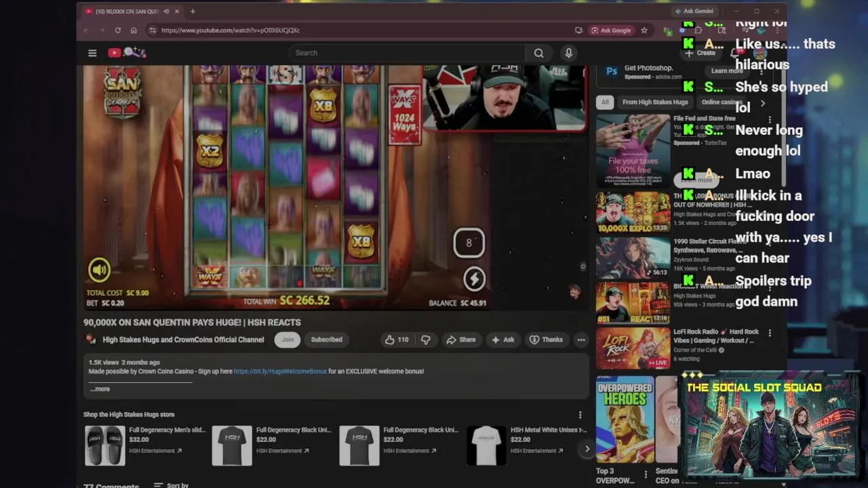This screenshot has height=488, width=868.
Task: Run search with magnifier button
Action: [538, 53]
